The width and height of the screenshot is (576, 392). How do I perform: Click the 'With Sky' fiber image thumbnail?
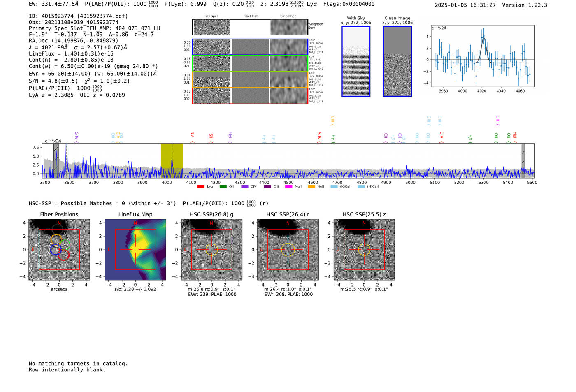tap(356, 61)
